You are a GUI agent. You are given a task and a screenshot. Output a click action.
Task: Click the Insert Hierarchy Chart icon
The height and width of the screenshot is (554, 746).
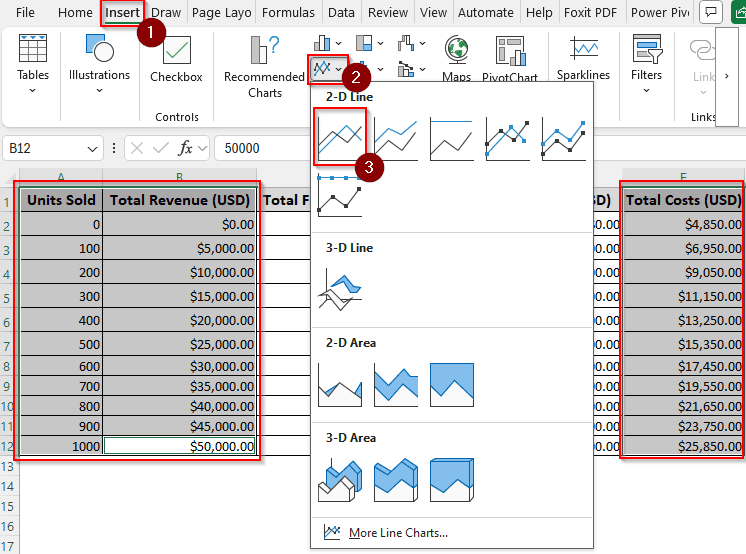tap(364, 43)
